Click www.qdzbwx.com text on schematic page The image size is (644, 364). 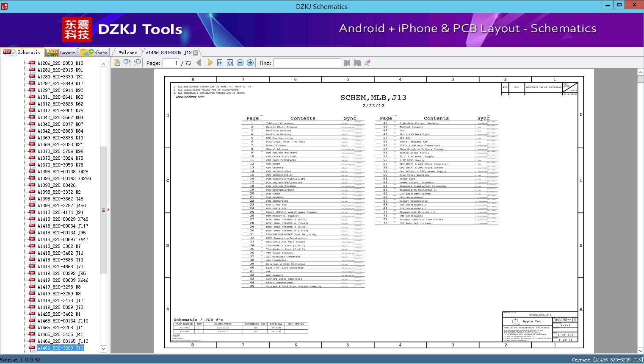190,97
